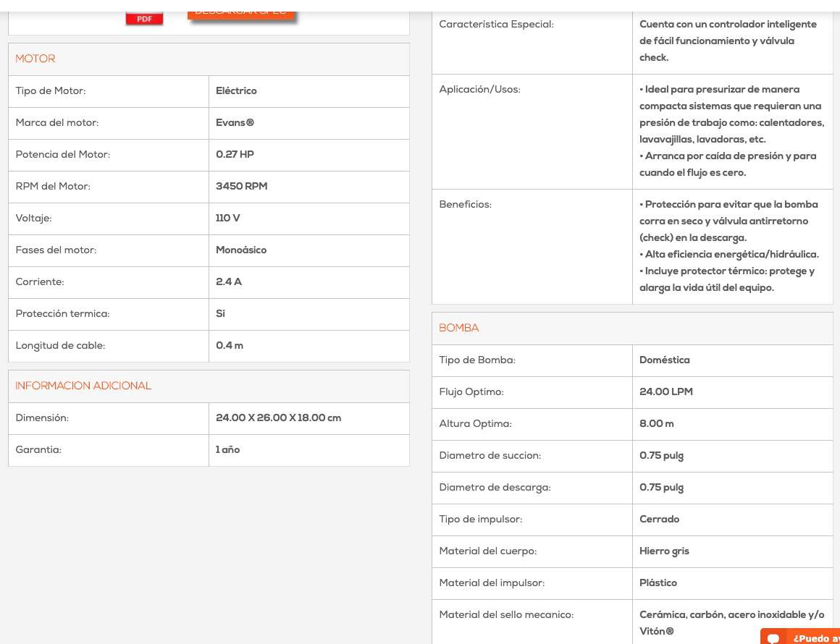Click the orange Descargar Spec button
The width and height of the screenshot is (840, 644).
(241, 15)
